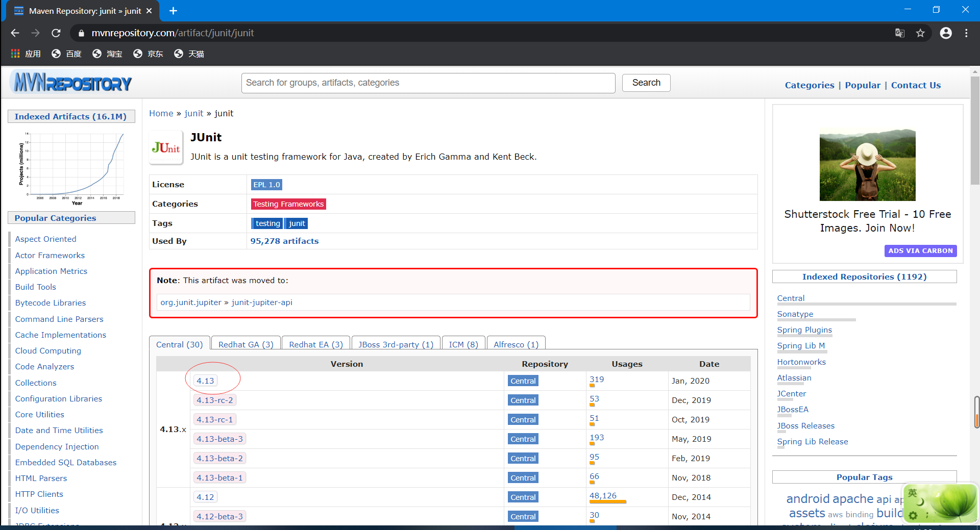The image size is (980, 530).
Task: Click the EPL 1.0 license badge
Action: coord(266,185)
